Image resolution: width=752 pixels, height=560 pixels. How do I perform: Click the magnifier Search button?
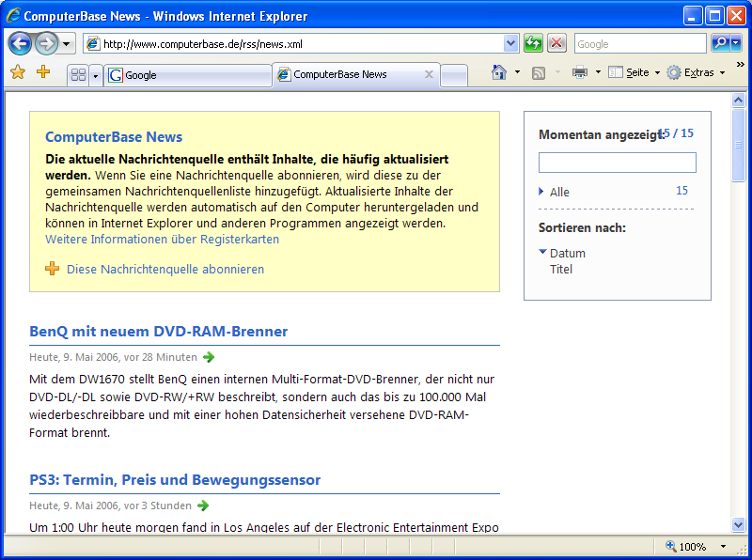point(719,43)
